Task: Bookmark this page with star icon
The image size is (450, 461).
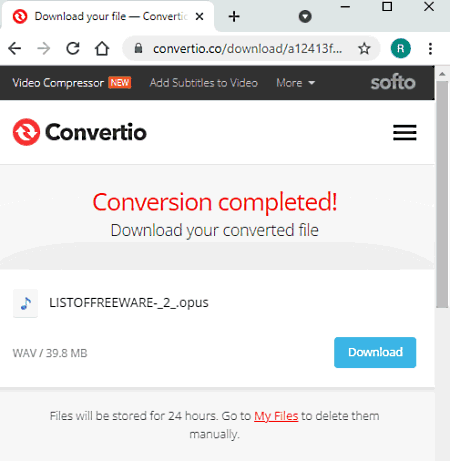Action: [364, 49]
